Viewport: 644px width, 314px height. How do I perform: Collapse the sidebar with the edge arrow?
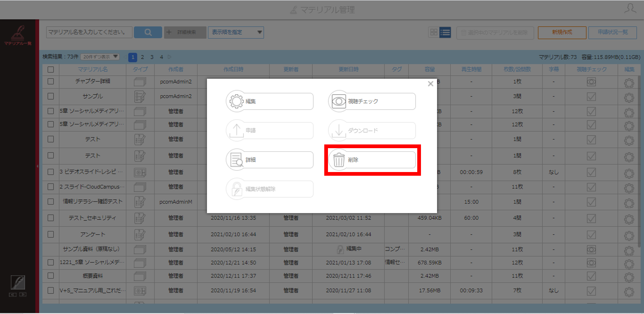tap(37, 166)
